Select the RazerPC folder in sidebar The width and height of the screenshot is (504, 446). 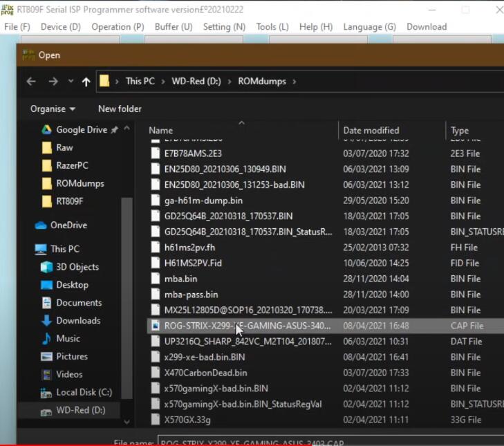(65, 165)
